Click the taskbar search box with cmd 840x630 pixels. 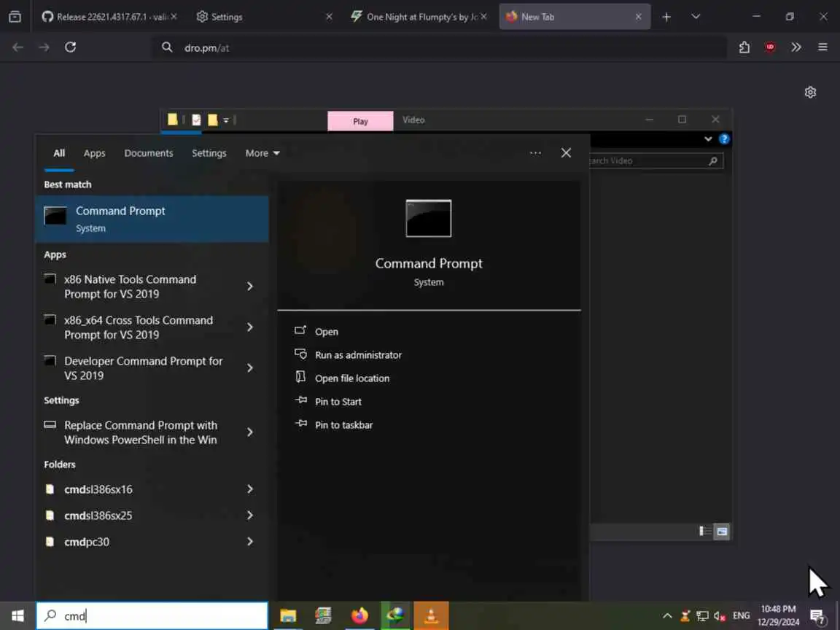click(x=152, y=615)
